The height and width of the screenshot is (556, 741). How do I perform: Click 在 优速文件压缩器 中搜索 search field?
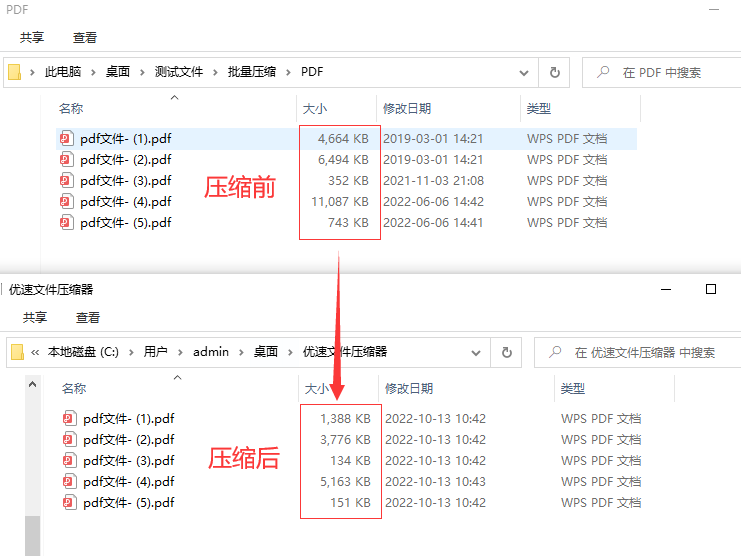pos(638,352)
